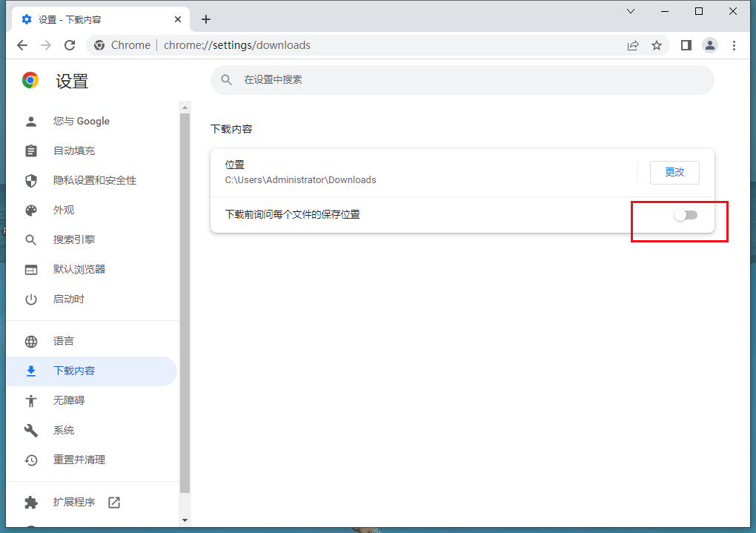Open 搜索引擎 settings section
Image resolution: width=756 pixels, height=533 pixels.
92,239
